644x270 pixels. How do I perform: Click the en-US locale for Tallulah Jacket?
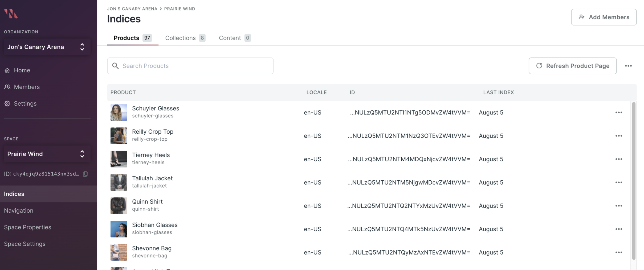pos(312,182)
